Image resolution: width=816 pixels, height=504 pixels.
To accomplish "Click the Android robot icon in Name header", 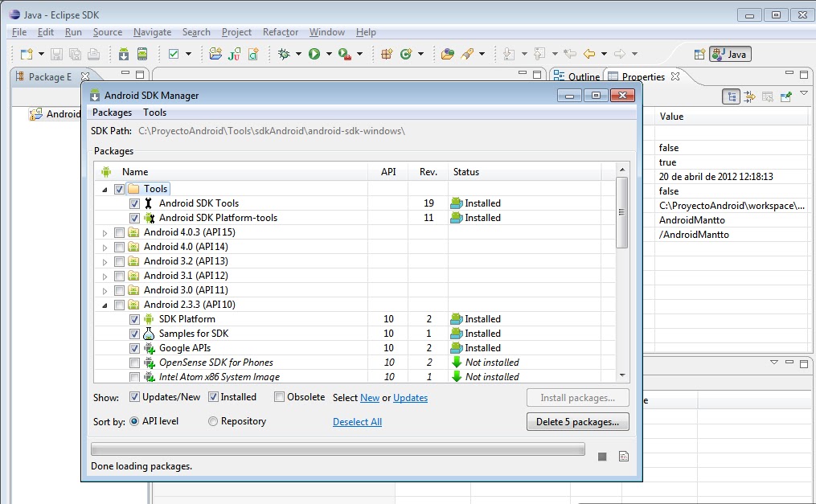I will click(106, 172).
